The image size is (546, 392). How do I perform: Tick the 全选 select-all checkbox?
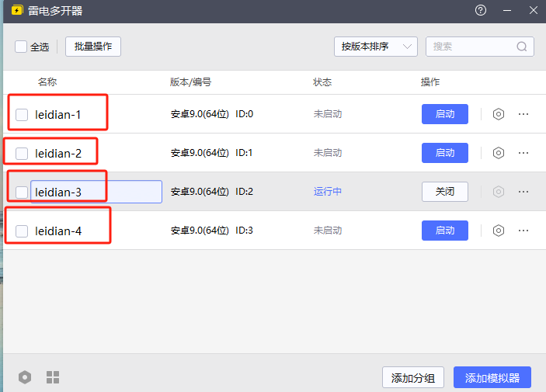[x=21, y=47]
